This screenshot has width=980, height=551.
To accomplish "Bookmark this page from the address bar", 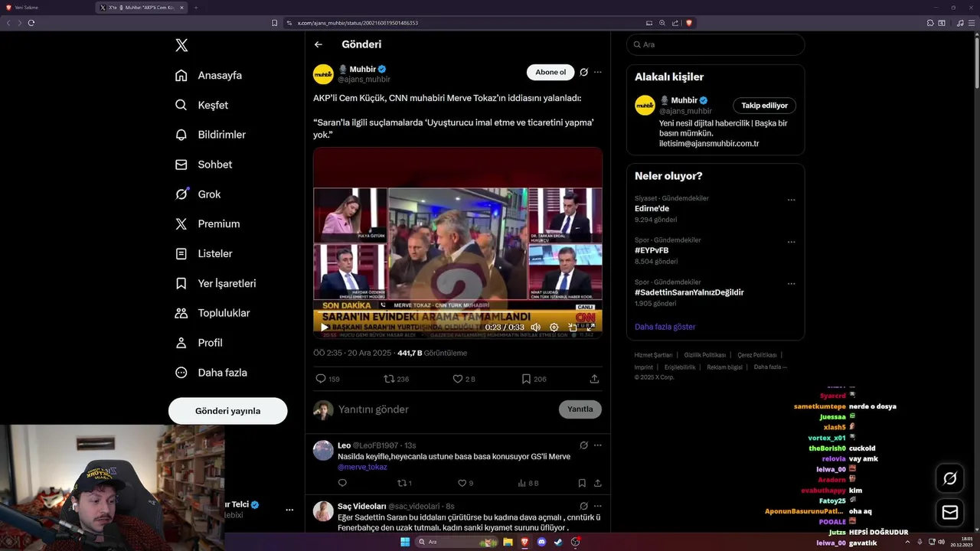I will coord(275,23).
